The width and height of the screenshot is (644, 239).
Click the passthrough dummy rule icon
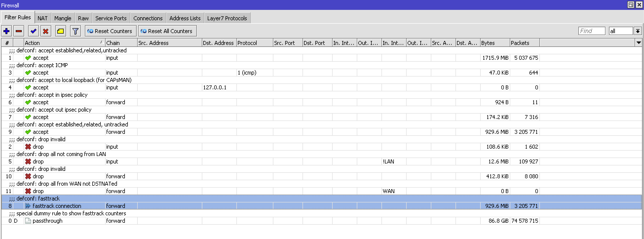tap(28, 220)
